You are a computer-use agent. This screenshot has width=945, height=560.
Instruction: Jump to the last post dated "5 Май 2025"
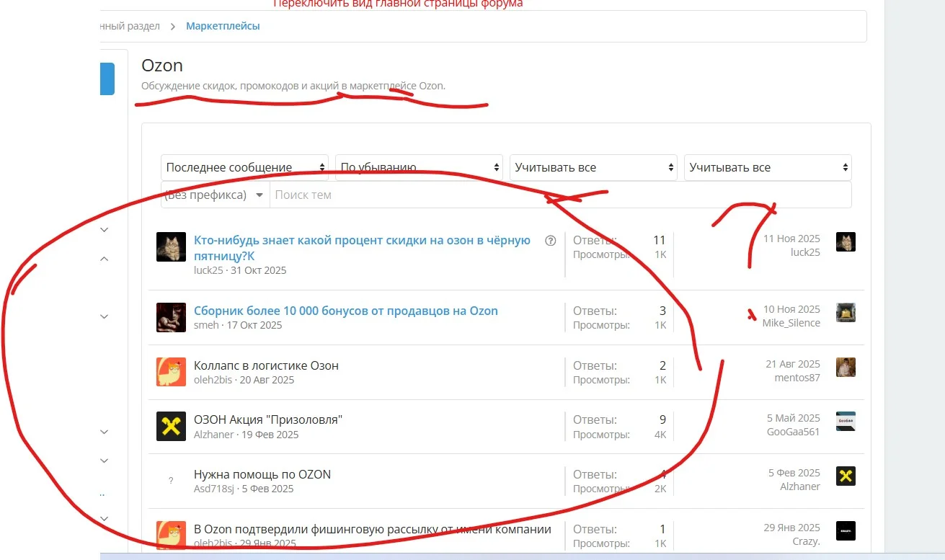794,418
